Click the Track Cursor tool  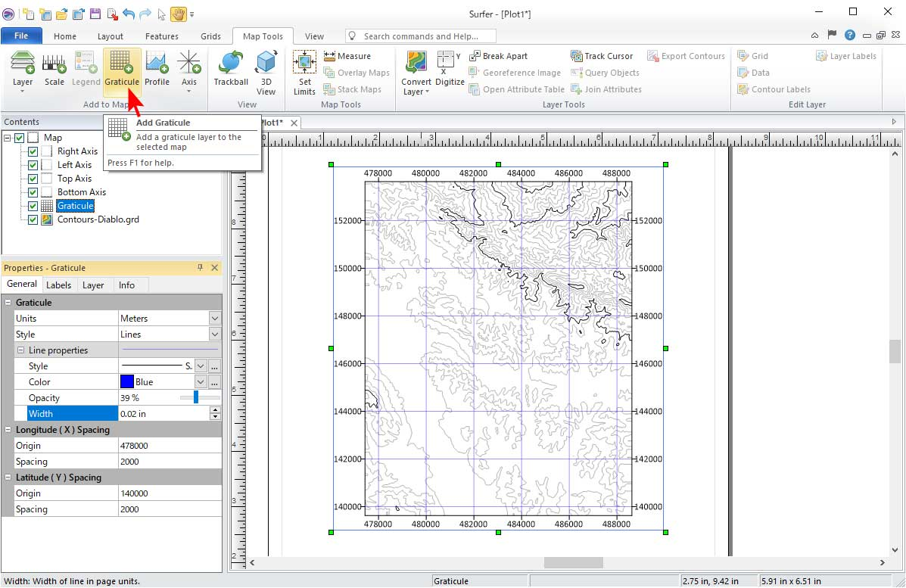point(602,56)
